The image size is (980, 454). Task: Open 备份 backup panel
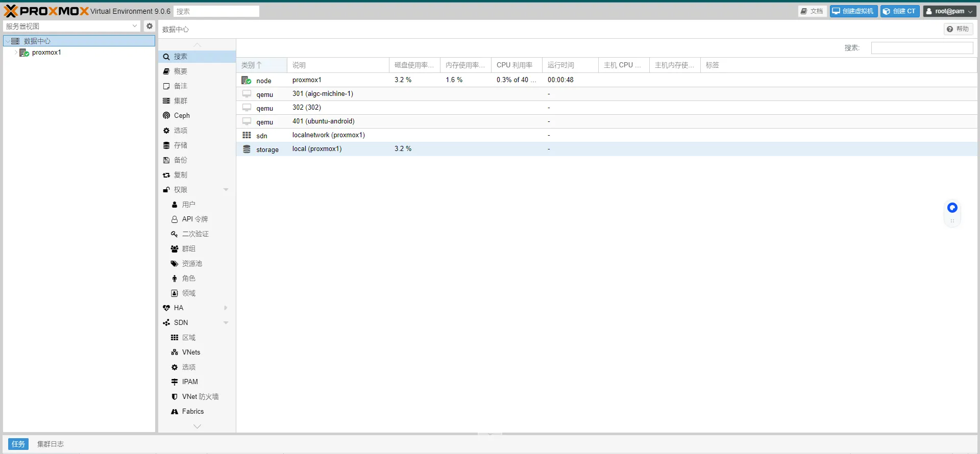pyautogui.click(x=197, y=160)
